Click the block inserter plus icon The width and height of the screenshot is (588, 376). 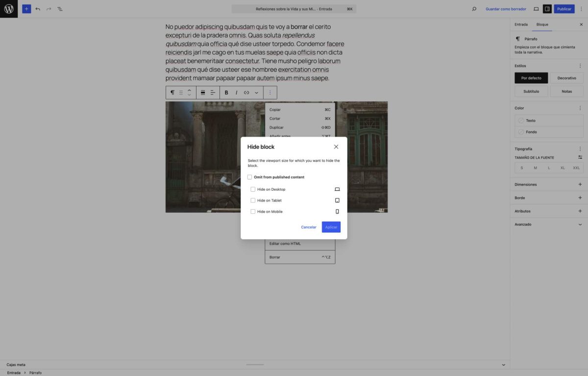[x=26, y=8]
